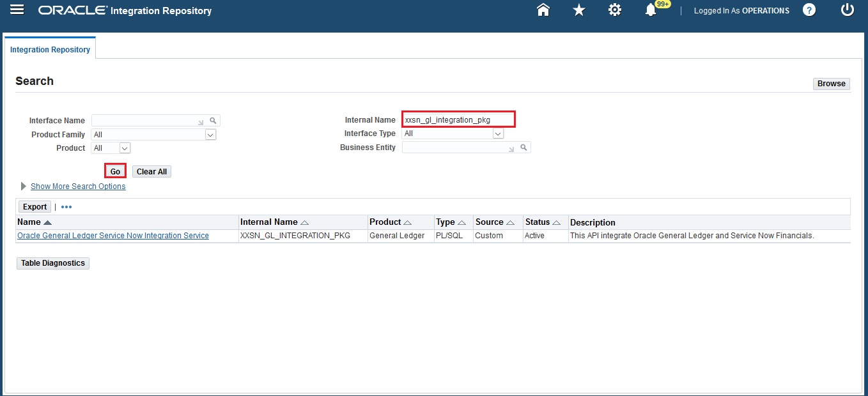Open the three-dot table options menu

pyautogui.click(x=66, y=207)
